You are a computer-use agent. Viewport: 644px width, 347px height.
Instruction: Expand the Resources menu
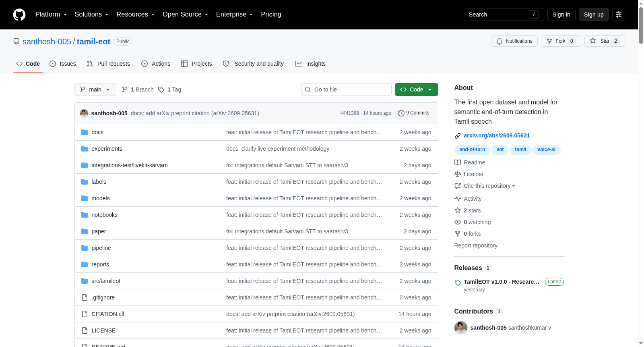[x=135, y=15]
